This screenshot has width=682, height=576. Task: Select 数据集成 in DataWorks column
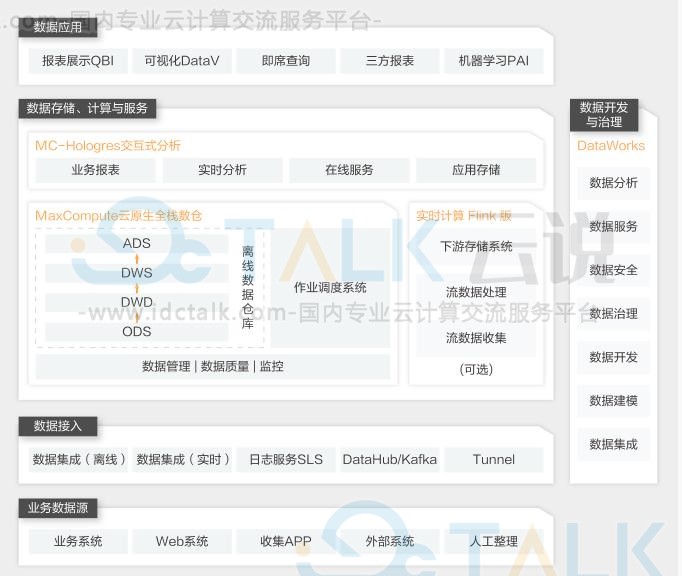(x=613, y=444)
